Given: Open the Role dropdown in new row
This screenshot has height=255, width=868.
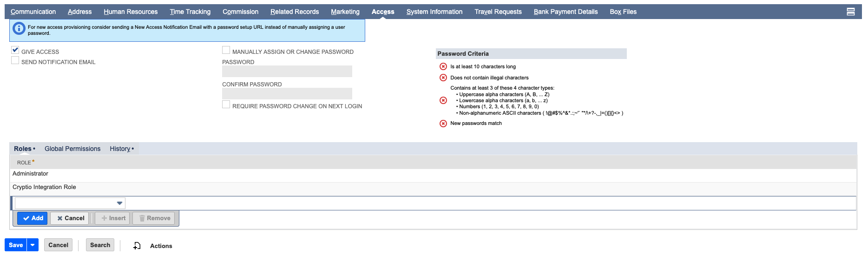Looking at the screenshot, I should (x=119, y=203).
